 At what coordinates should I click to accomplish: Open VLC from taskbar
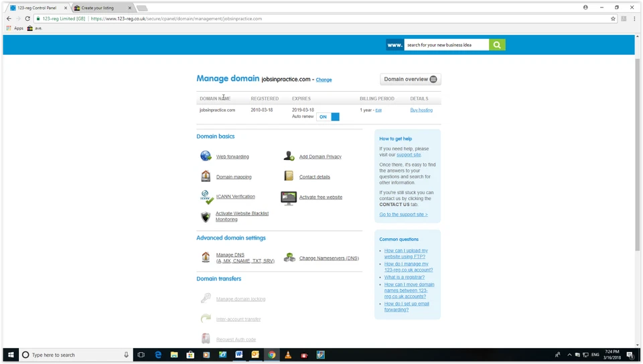click(x=288, y=355)
